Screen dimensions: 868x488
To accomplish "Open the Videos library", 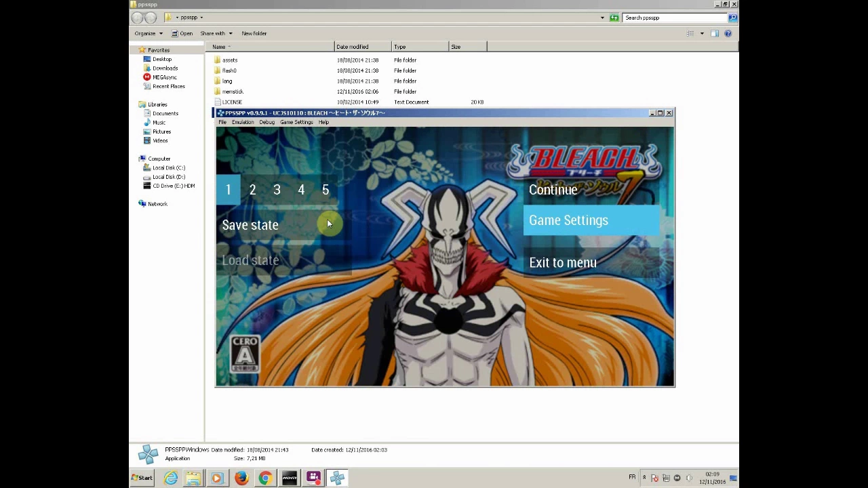I will [x=160, y=140].
